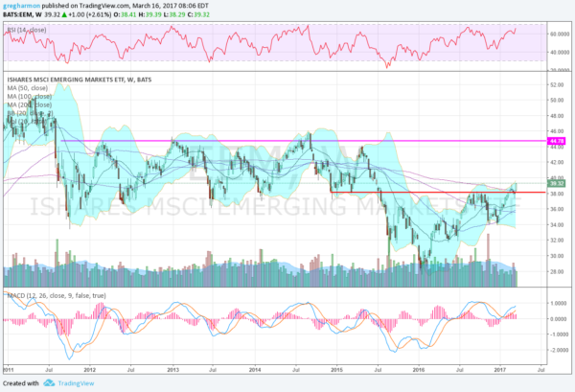Click the 2015 time axis label

[x=336, y=370]
